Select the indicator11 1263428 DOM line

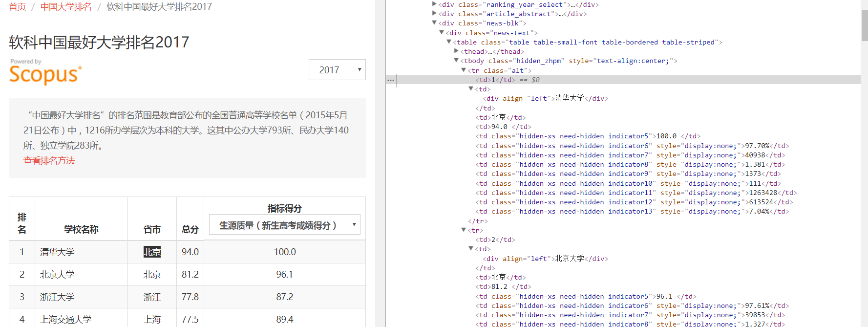point(636,193)
